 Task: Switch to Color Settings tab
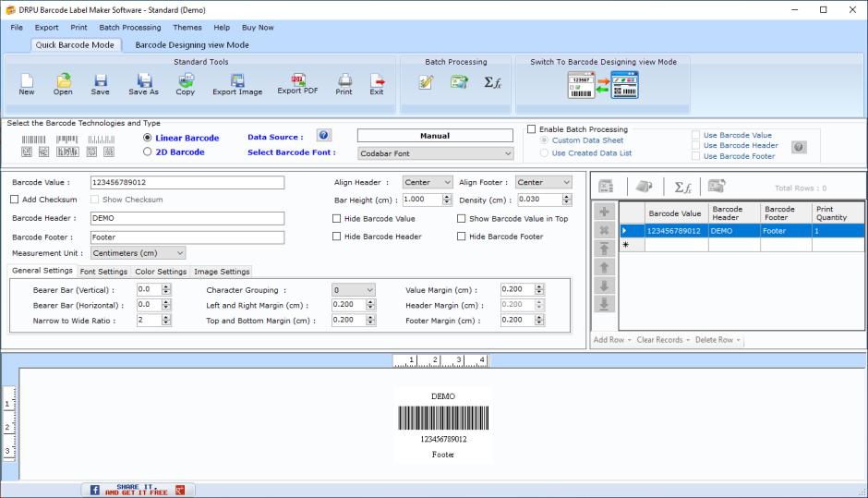click(161, 272)
